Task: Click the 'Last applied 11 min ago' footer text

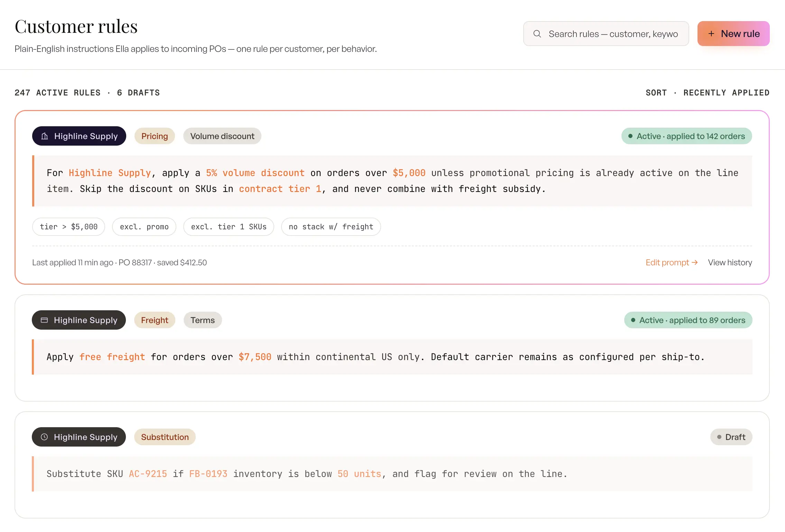Action: click(73, 263)
